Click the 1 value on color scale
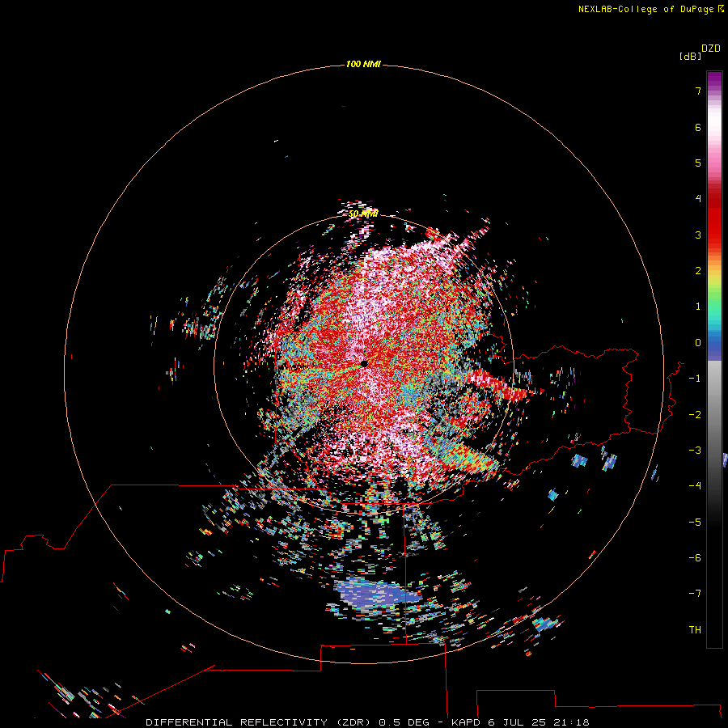The width and height of the screenshot is (728, 728). tap(698, 307)
